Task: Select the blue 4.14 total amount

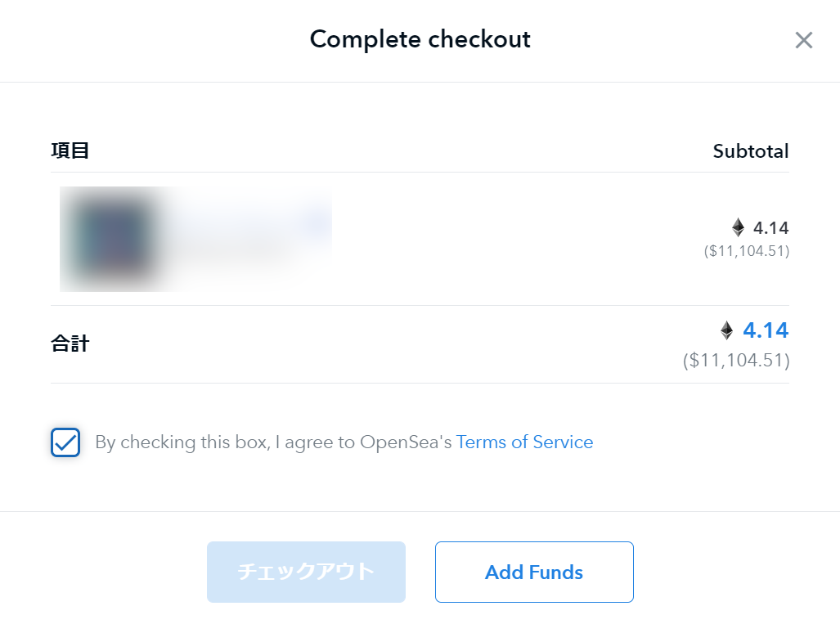Action: click(x=766, y=330)
